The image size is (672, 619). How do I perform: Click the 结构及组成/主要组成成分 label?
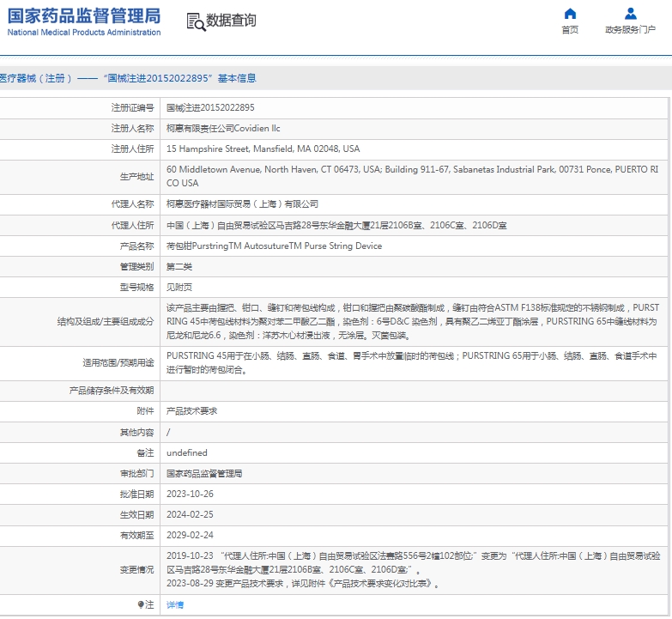[x=106, y=321]
